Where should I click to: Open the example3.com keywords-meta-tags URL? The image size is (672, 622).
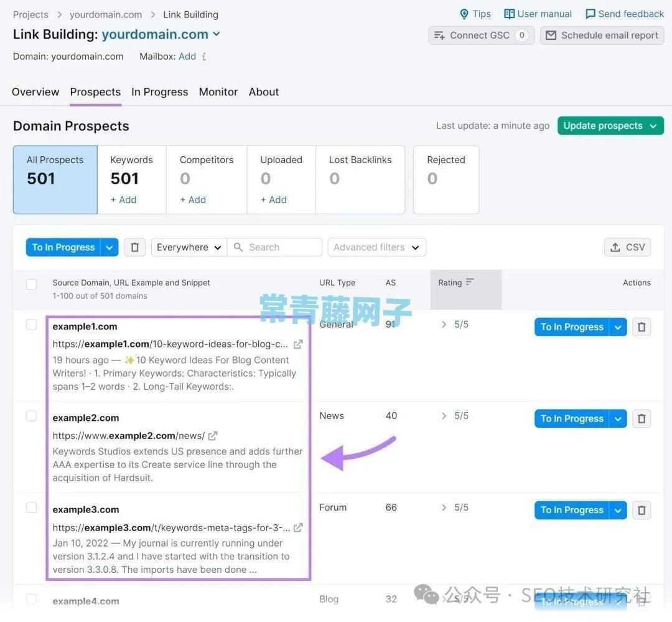tap(172, 528)
